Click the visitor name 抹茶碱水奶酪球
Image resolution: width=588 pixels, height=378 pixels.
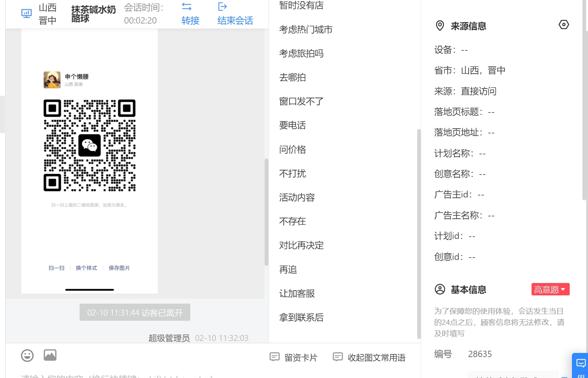coord(93,14)
